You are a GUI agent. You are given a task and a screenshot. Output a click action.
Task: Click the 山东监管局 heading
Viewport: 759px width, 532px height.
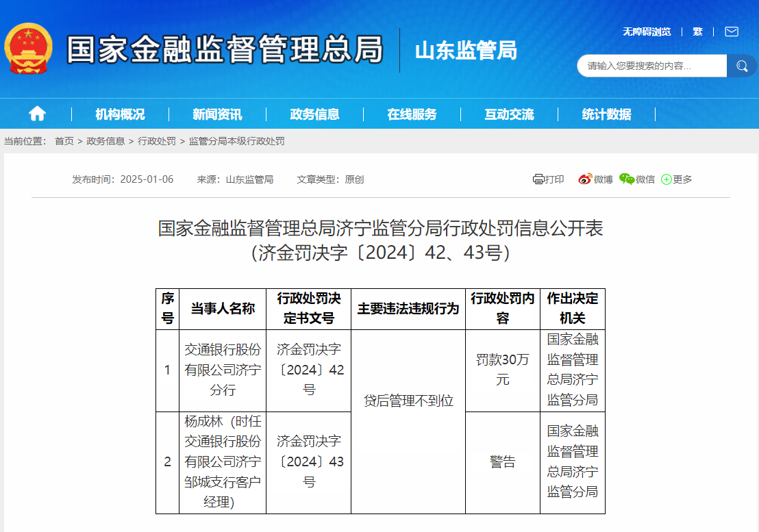tap(466, 50)
